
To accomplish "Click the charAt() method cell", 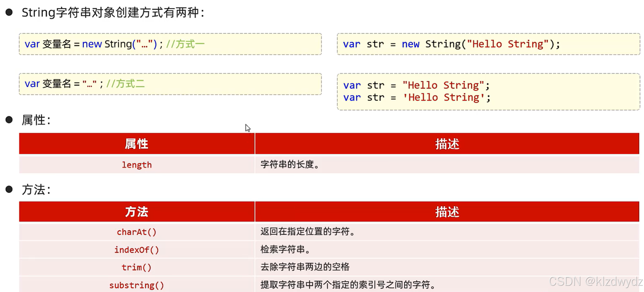I will (136, 232).
